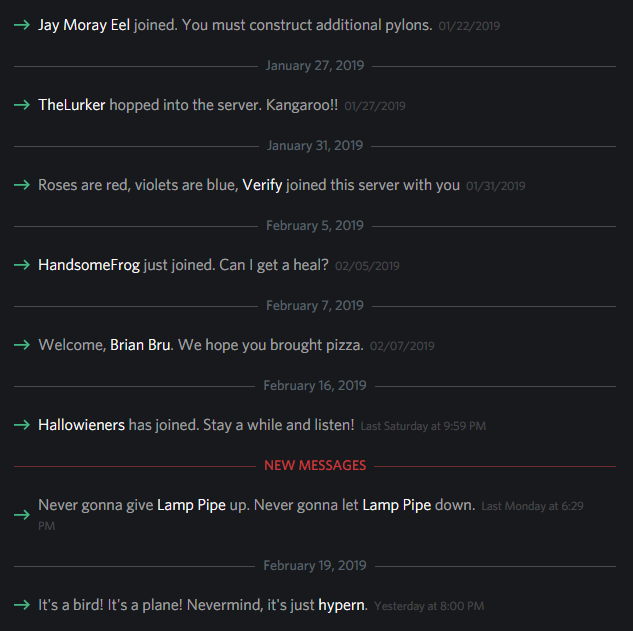Click the Yesterday at 8:00 PM timestamp

pos(429,606)
